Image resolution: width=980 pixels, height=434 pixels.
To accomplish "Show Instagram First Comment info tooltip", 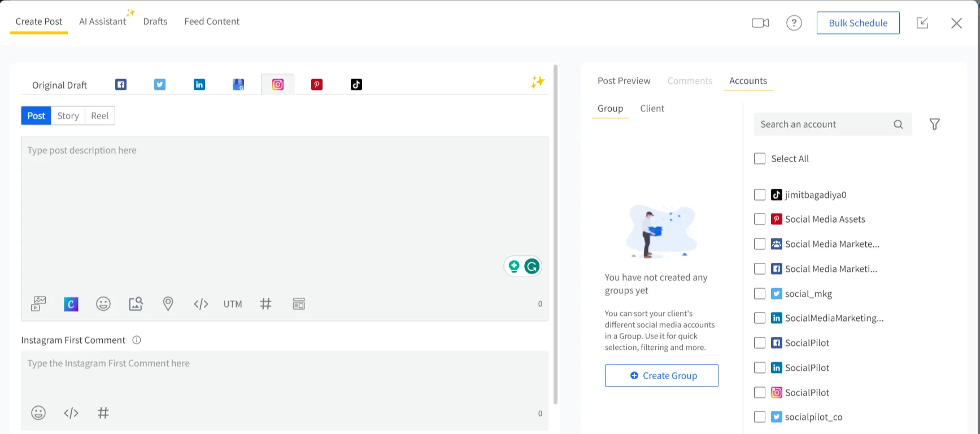I will pyautogui.click(x=137, y=340).
